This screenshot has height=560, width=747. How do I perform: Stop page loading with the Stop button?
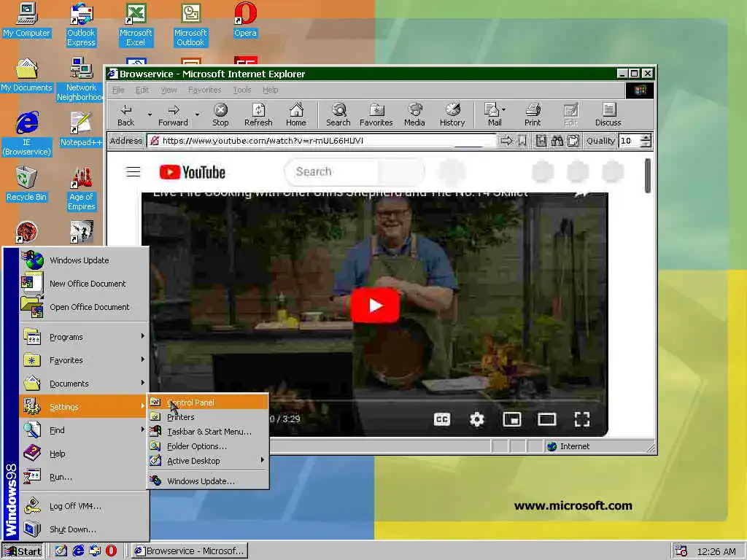220,115
